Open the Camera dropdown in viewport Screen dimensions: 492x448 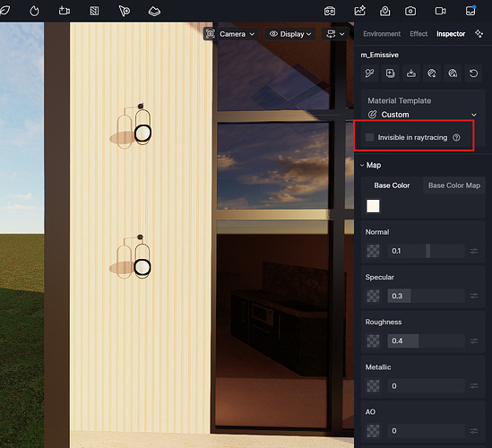[x=237, y=34]
